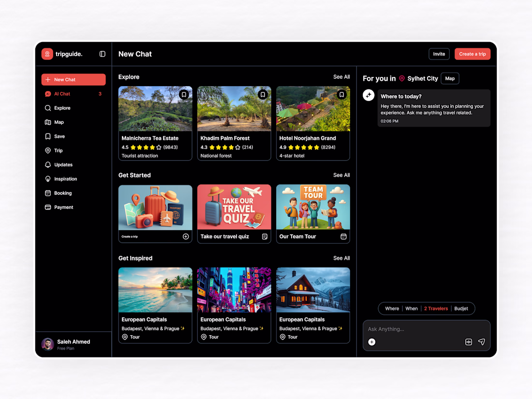Viewport: 532px width, 399px height.
Task: Click the Payment card icon
Action: [x=48, y=207]
